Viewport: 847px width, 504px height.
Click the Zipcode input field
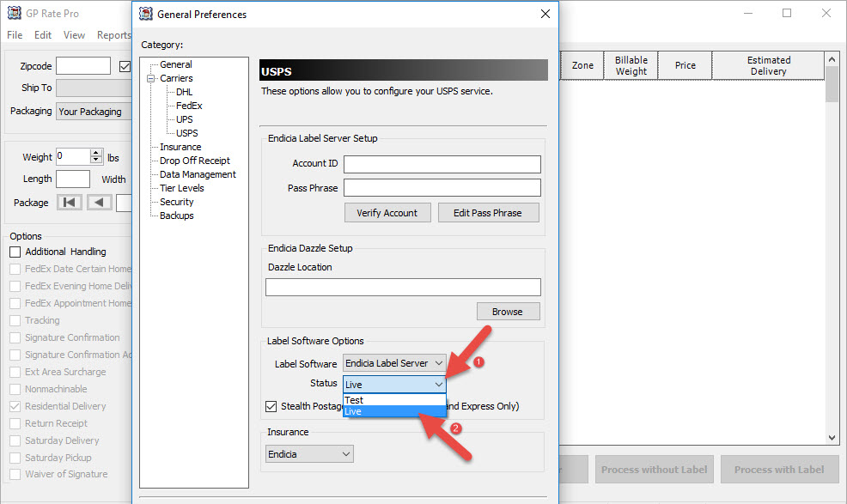(x=83, y=66)
